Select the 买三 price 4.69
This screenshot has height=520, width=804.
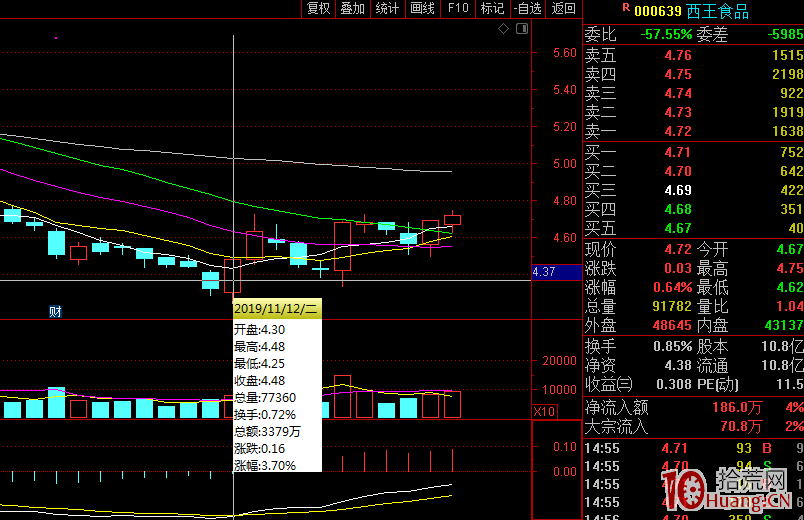(x=678, y=190)
